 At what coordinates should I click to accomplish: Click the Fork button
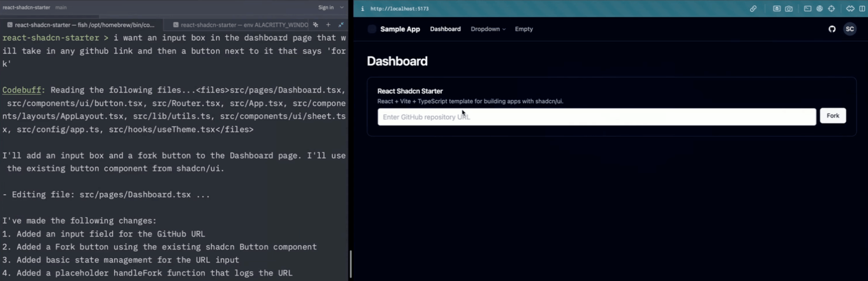[x=833, y=116]
